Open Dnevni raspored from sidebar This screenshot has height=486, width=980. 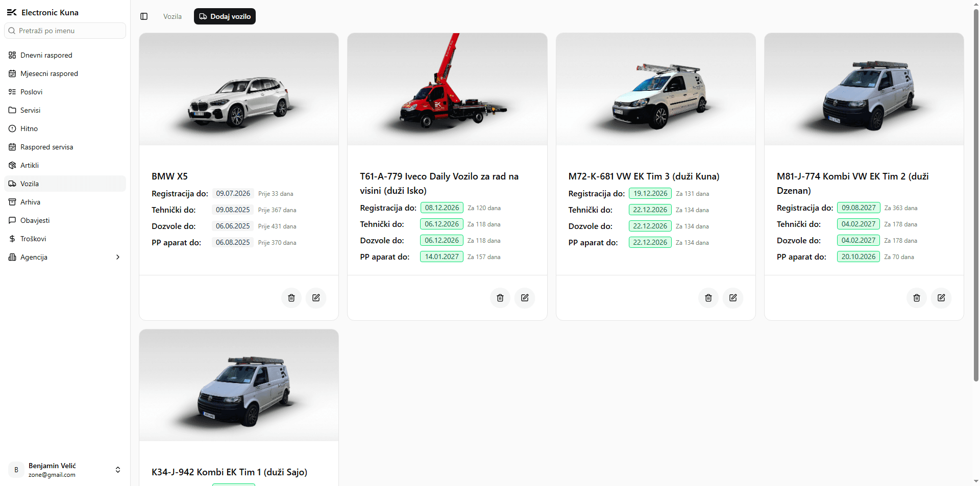point(65,55)
